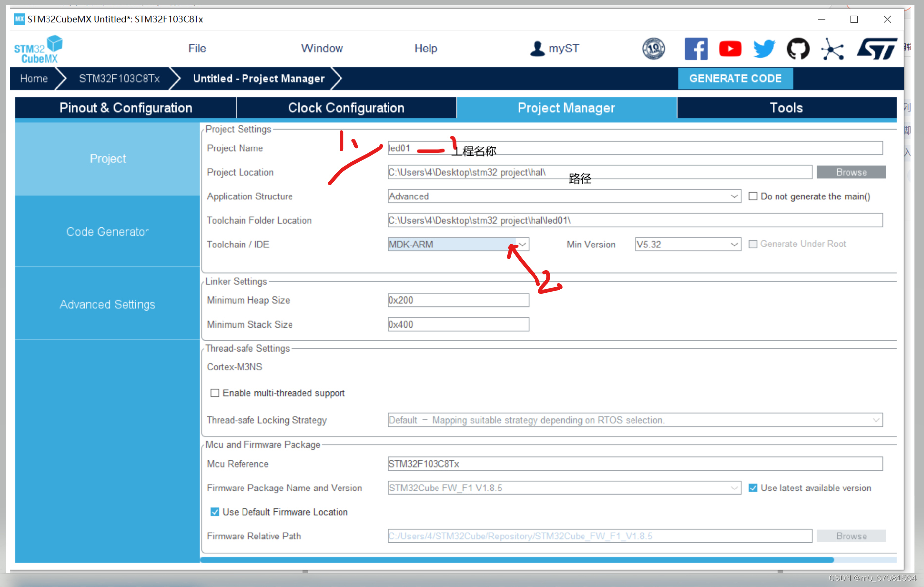Open Advanced Settings side section

pyautogui.click(x=108, y=304)
